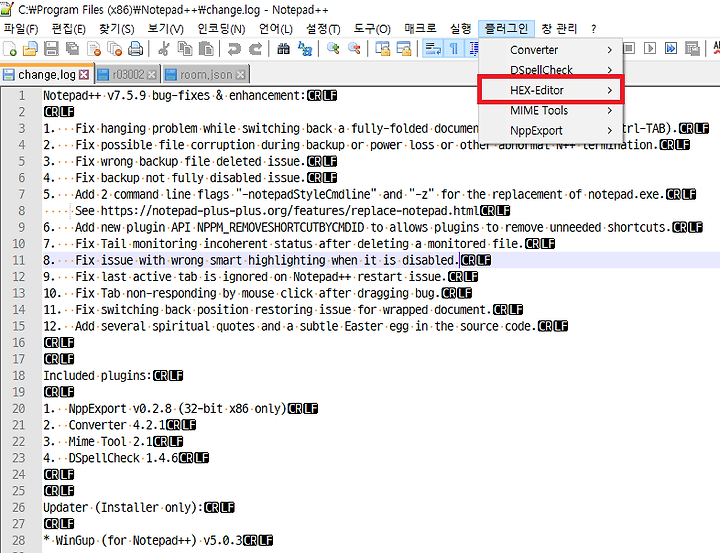Click line number 18 in margin
Screen dimensions: 720x553
[x=18, y=376]
